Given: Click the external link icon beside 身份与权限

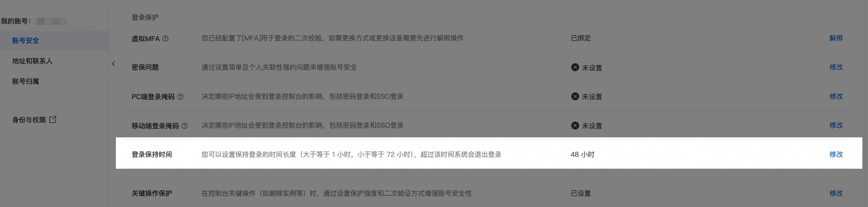Looking at the screenshot, I should click(x=53, y=119).
